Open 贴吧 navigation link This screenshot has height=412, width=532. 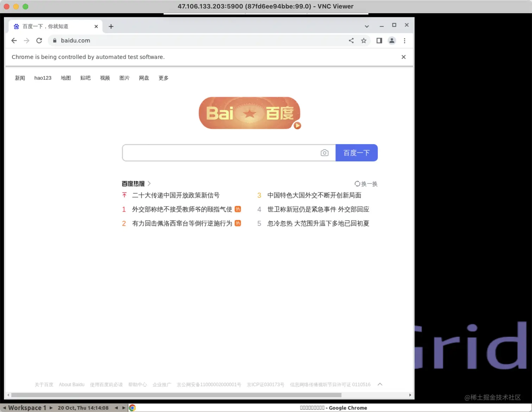(x=85, y=78)
